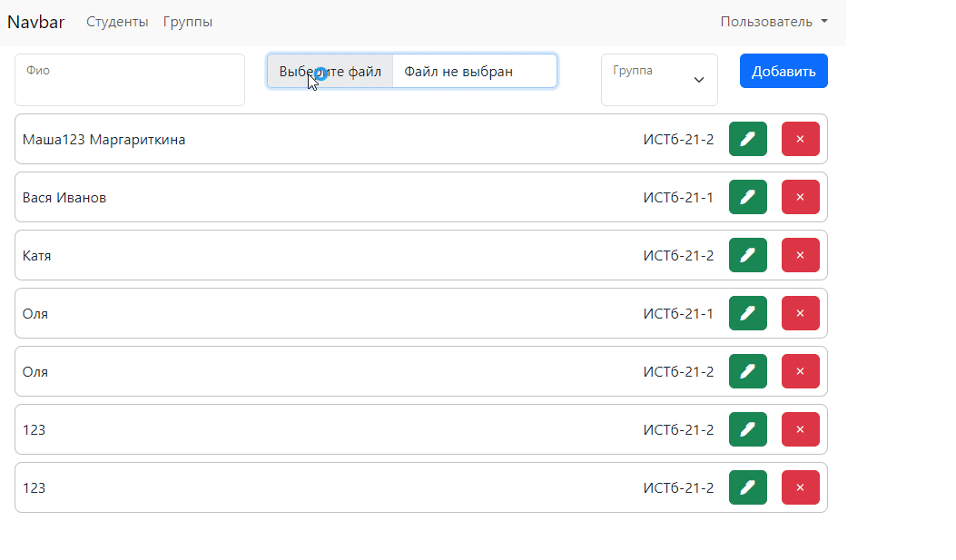Edit the student named Катя

747,255
